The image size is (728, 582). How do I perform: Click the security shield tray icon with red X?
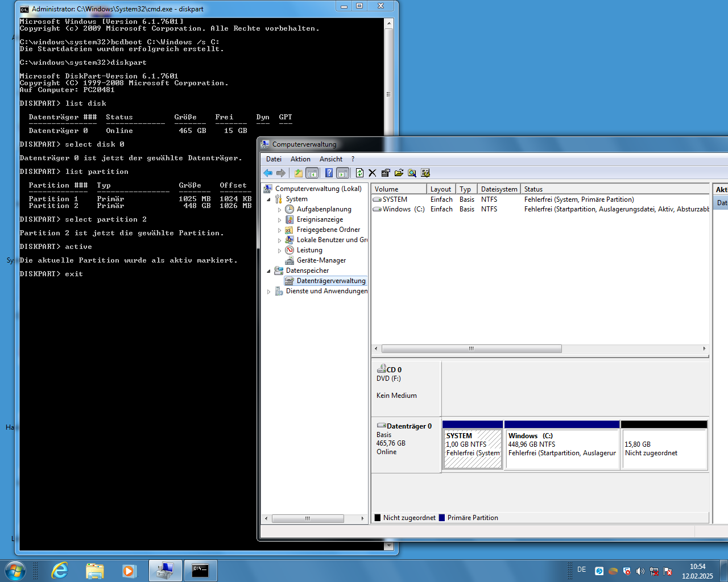point(627,571)
